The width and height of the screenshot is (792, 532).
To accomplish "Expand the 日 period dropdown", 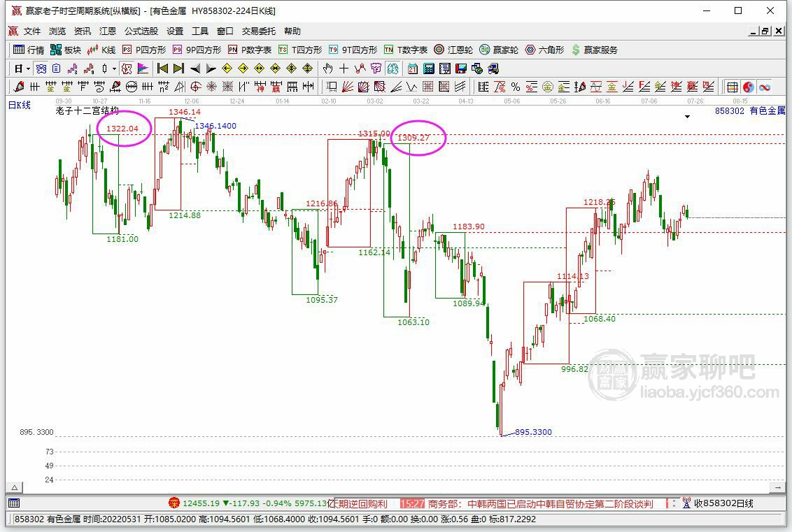I will tap(28, 69).
